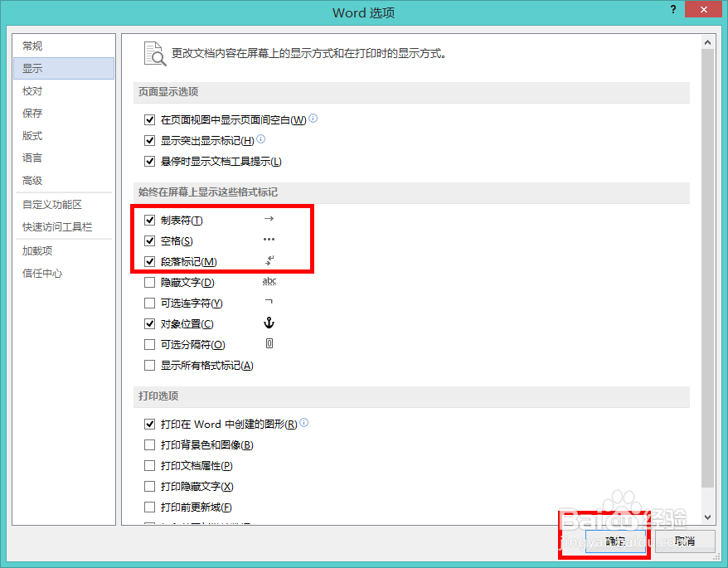The height and width of the screenshot is (568, 728).
Task: Click the spaces dots symbol
Action: (269, 240)
